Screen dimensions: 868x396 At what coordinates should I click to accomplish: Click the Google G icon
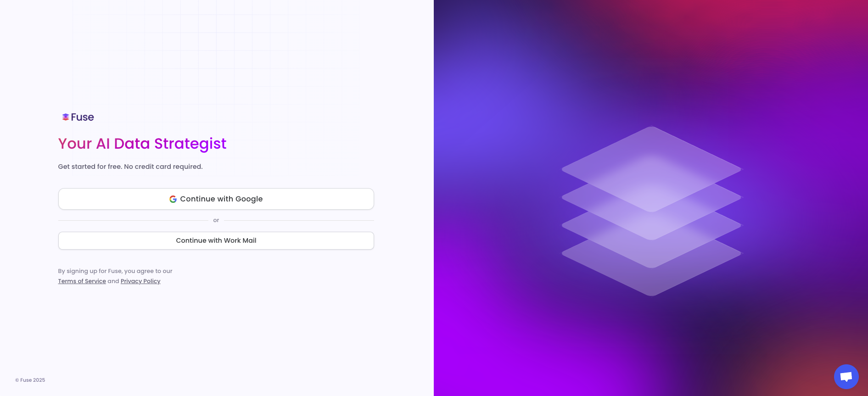(173, 199)
